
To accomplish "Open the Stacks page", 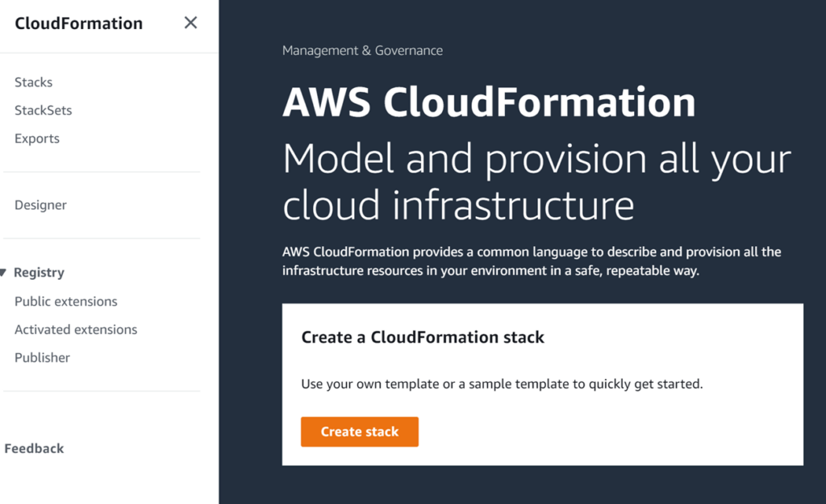I will pyautogui.click(x=33, y=81).
